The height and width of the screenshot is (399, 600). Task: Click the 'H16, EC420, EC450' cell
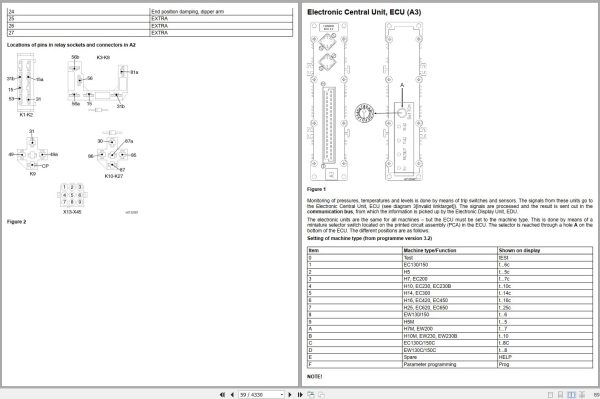tap(450, 300)
